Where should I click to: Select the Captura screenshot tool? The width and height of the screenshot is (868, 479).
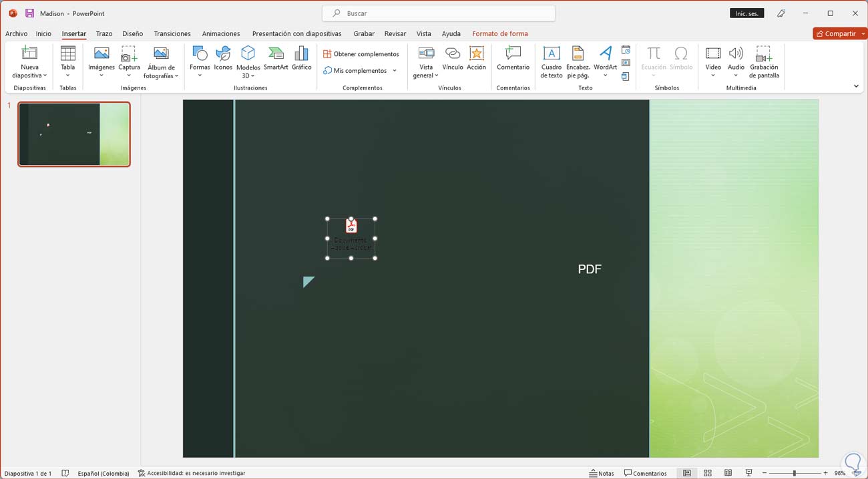tap(129, 61)
